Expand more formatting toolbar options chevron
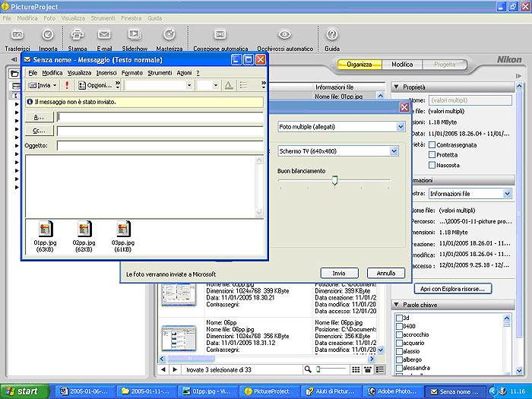 click(x=263, y=85)
